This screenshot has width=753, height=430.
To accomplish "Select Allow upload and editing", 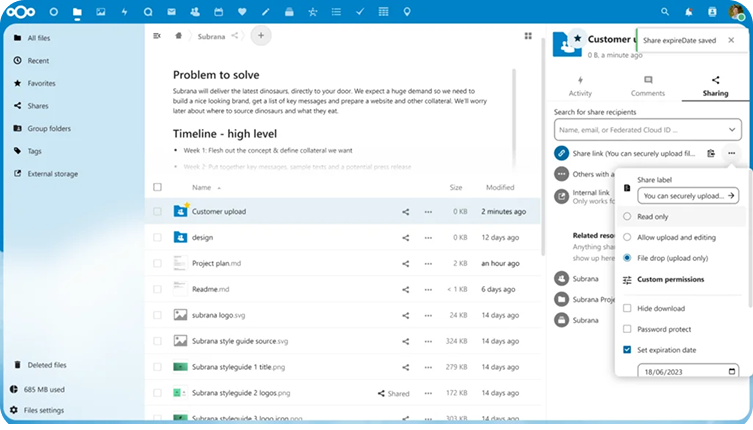I will (627, 237).
